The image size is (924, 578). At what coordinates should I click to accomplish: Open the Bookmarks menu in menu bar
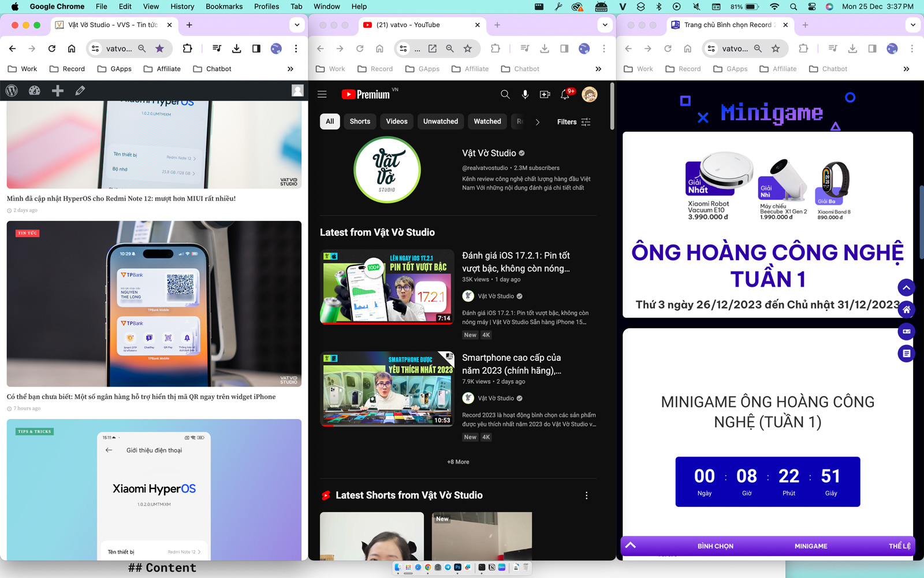click(224, 6)
